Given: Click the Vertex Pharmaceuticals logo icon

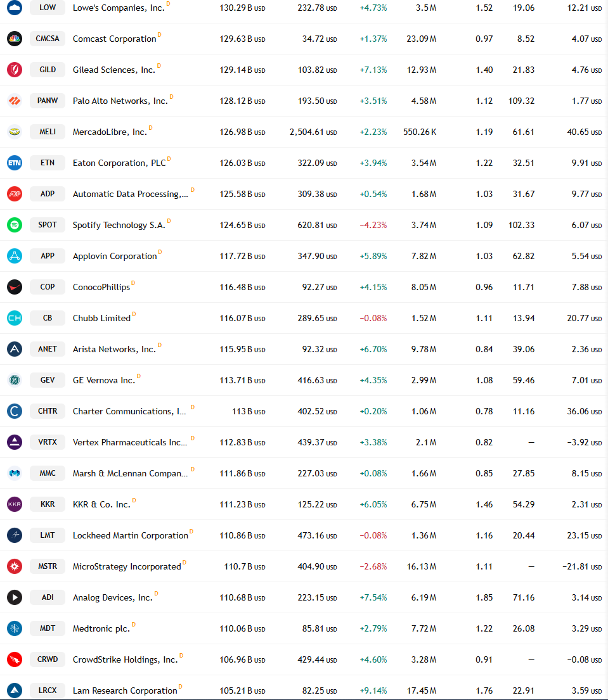Looking at the screenshot, I should pos(15,442).
